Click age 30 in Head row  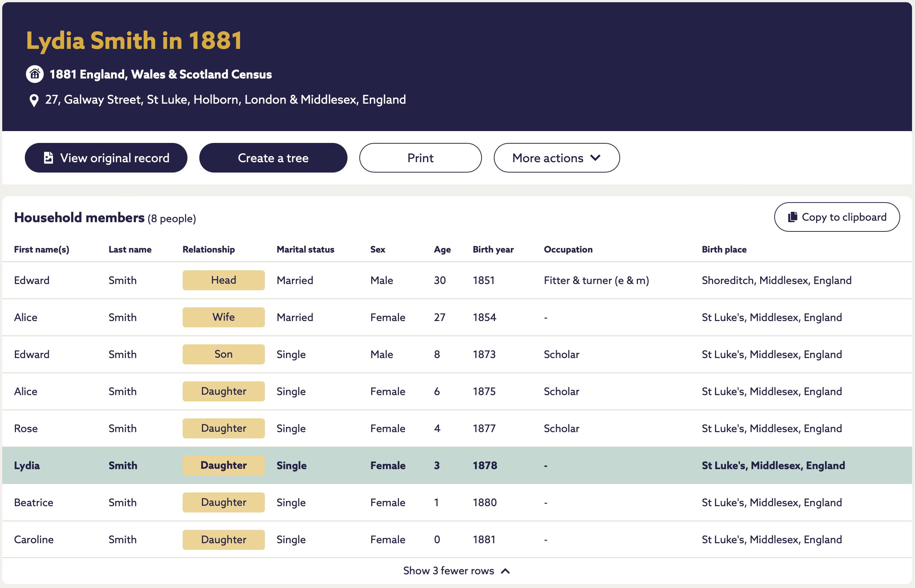(x=440, y=281)
